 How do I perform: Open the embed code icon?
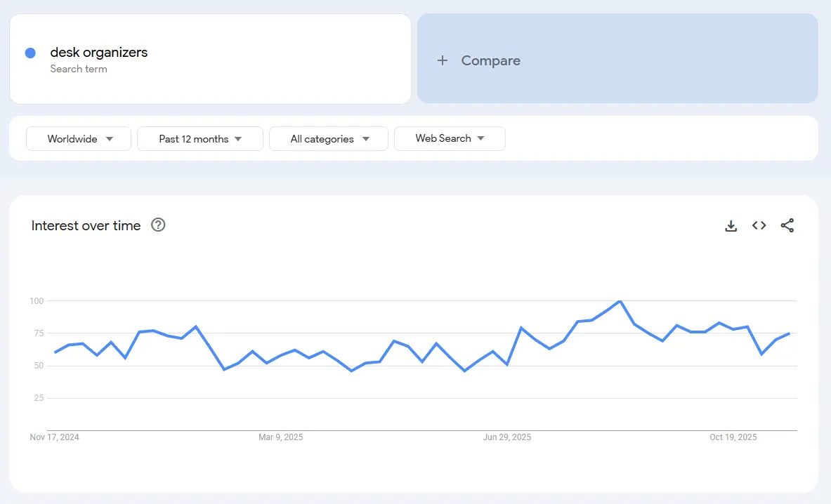(x=759, y=226)
